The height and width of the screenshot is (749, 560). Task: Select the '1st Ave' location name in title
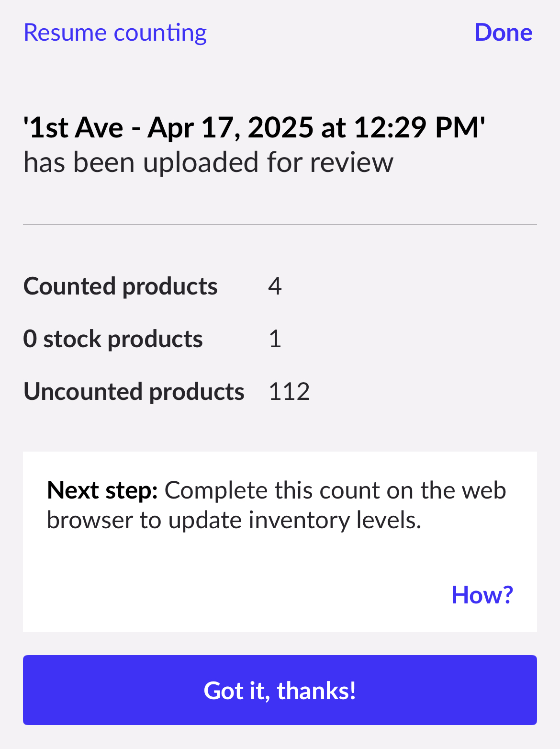pyautogui.click(x=74, y=128)
